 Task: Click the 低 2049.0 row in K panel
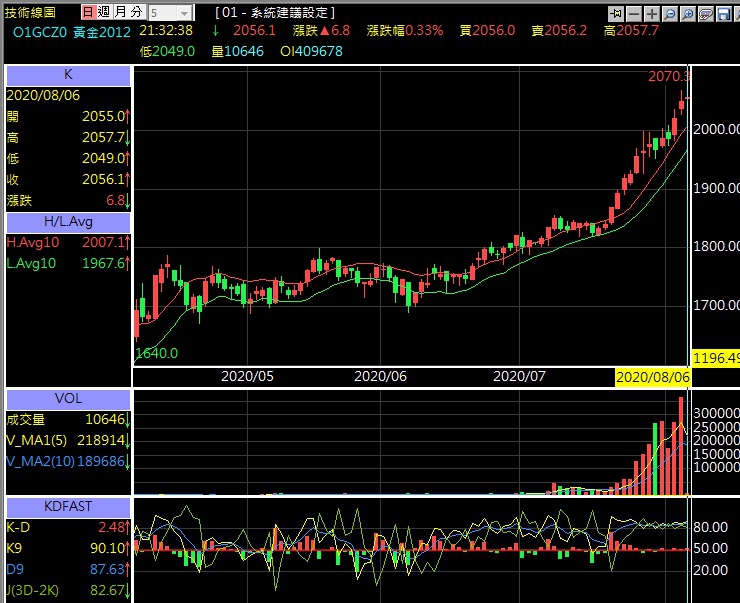(68, 159)
